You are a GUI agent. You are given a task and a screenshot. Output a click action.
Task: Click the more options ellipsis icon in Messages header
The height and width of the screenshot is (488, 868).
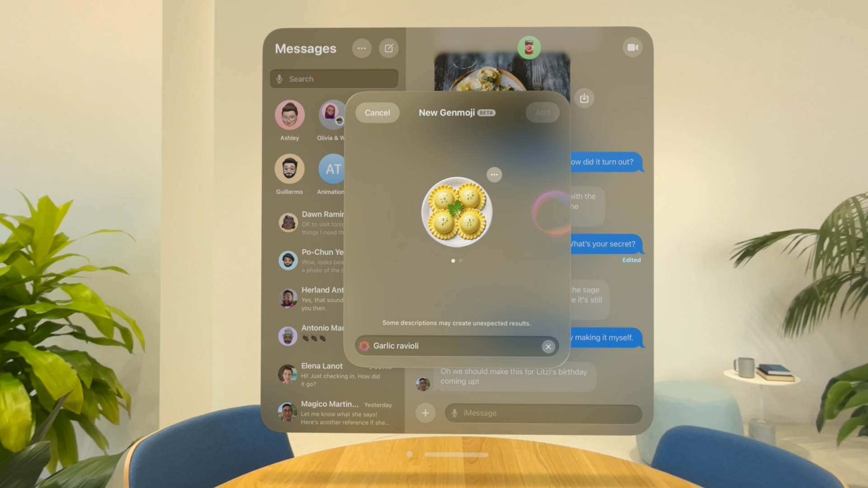pos(361,47)
